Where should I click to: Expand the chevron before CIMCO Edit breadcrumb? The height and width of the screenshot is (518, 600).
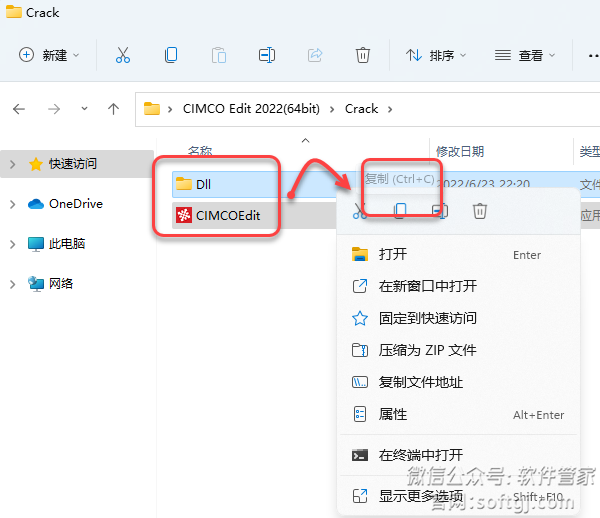point(170,109)
